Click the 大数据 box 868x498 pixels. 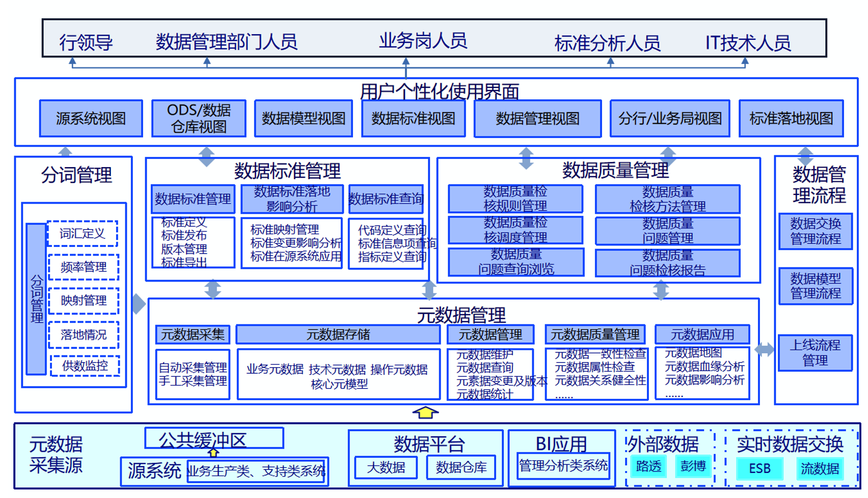pyautogui.click(x=386, y=467)
